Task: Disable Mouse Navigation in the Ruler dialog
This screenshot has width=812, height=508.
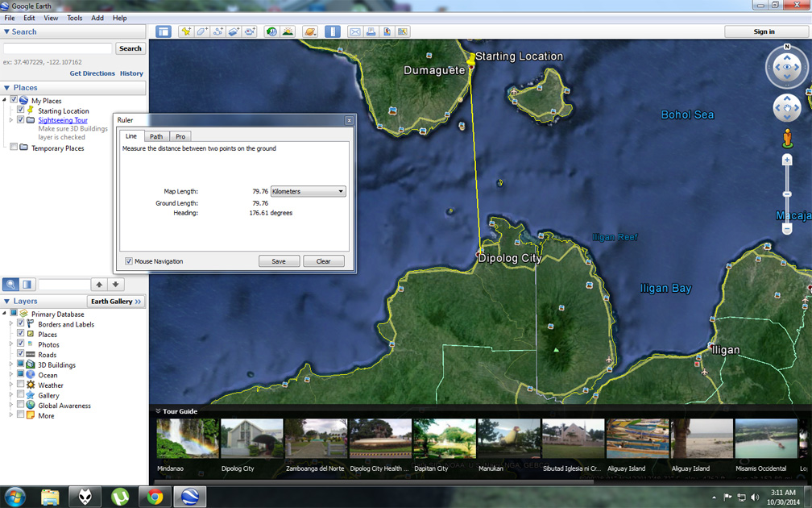Action: point(129,260)
